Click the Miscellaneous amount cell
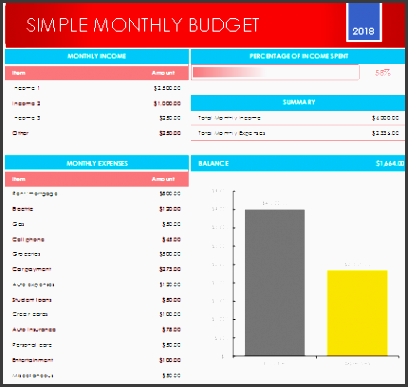The image size is (408, 387). click(x=171, y=375)
